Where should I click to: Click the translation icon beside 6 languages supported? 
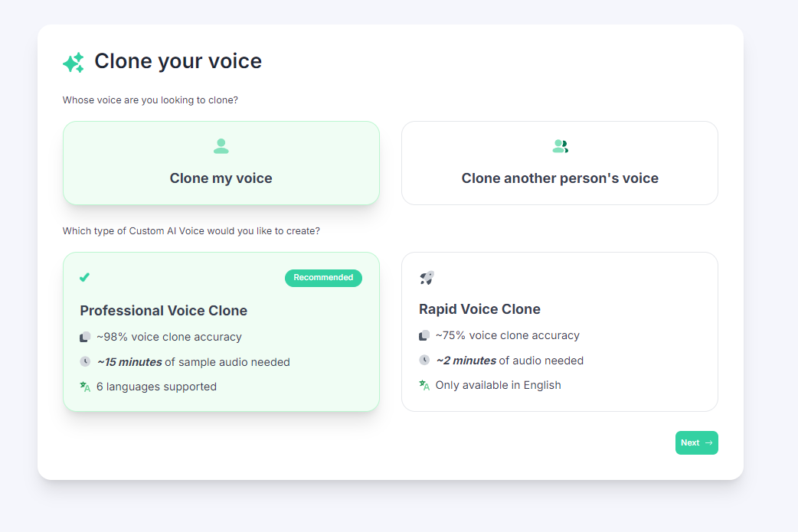point(86,386)
